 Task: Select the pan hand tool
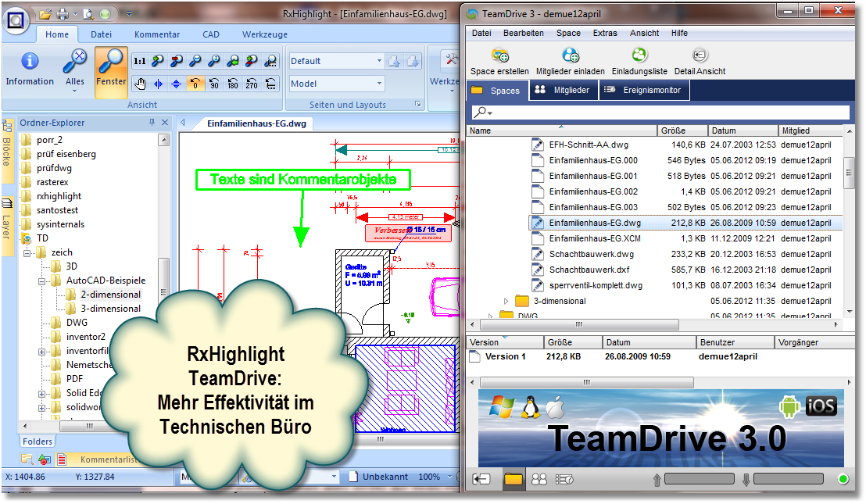(140, 84)
